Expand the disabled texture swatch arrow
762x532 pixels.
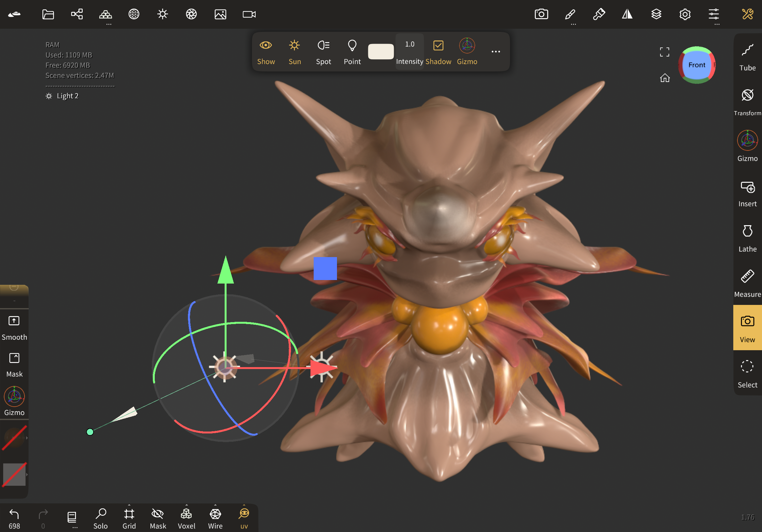click(x=27, y=474)
